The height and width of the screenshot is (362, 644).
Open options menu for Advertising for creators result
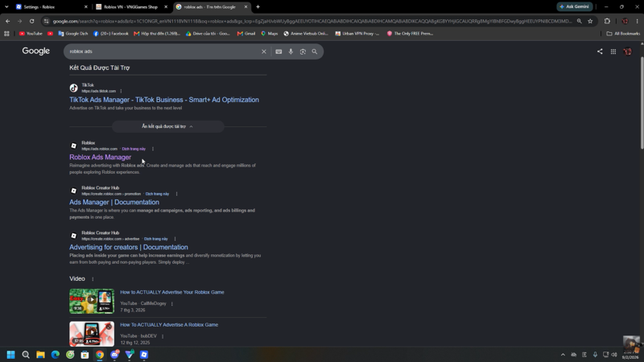click(x=175, y=239)
